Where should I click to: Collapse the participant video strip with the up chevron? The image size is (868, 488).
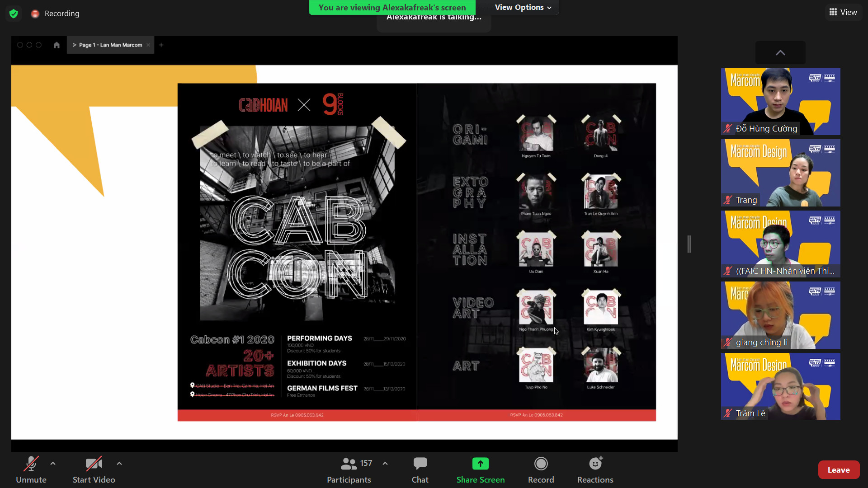click(x=780, y=53)
